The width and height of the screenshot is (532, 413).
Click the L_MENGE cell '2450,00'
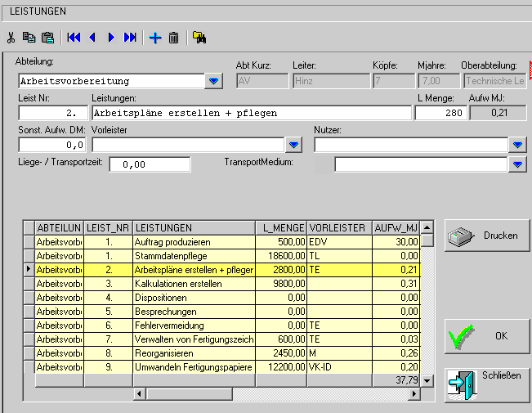pos(281,353)
